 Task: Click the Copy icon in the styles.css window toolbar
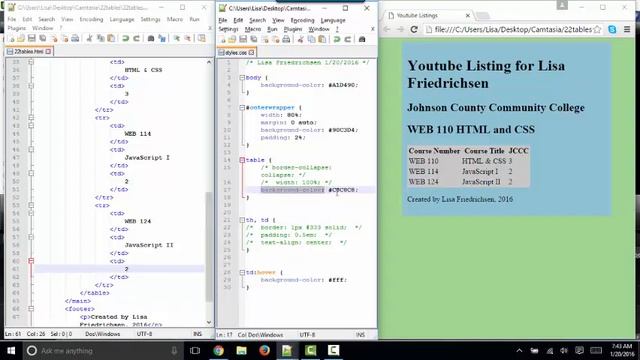tap(311, 40)
